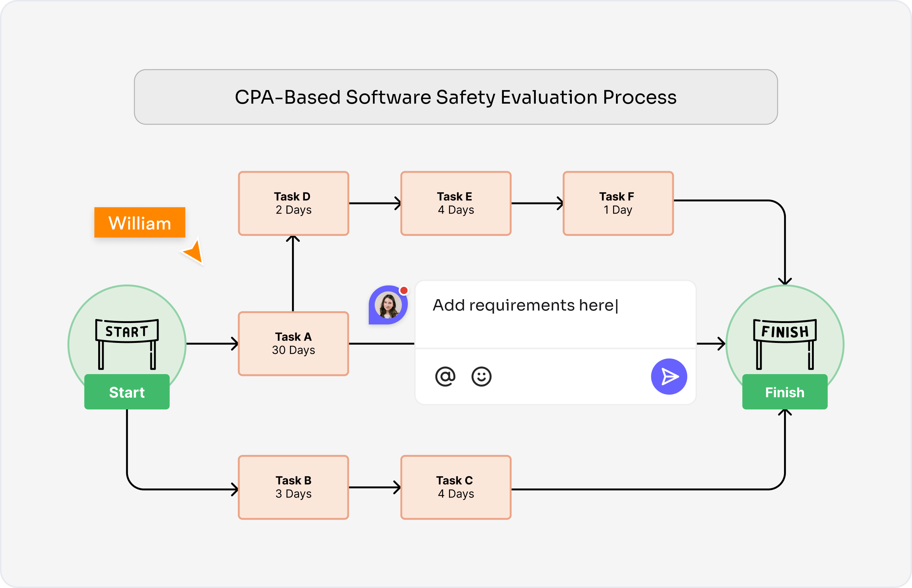This screenshot has height=588, width=912.
Task: Select the Task B 3 Days box
Action: 293,487
